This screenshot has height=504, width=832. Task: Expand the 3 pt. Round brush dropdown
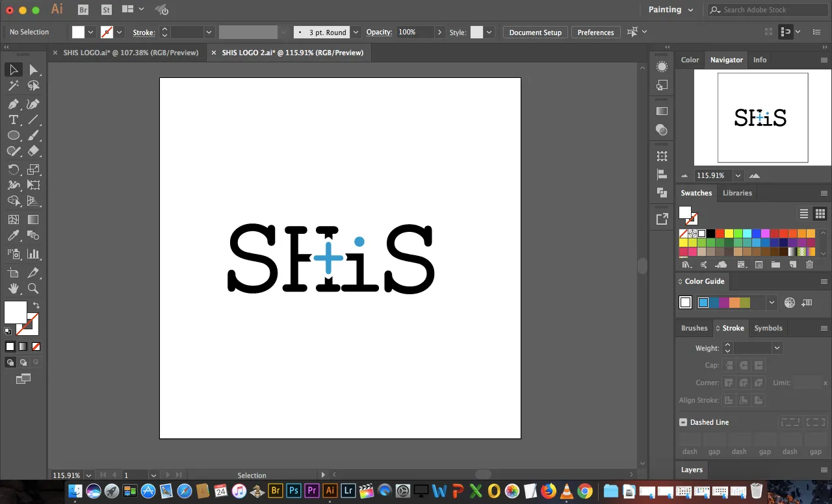356,32
